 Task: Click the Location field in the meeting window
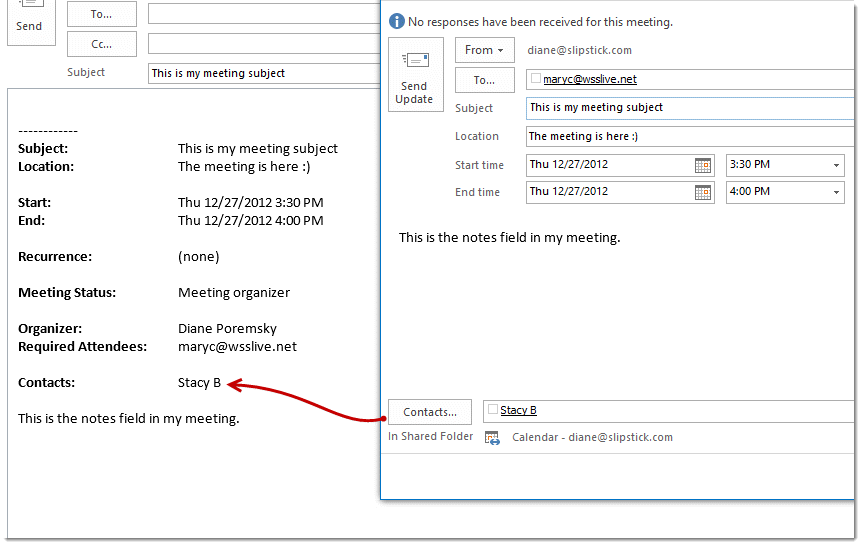pos(690,136)
